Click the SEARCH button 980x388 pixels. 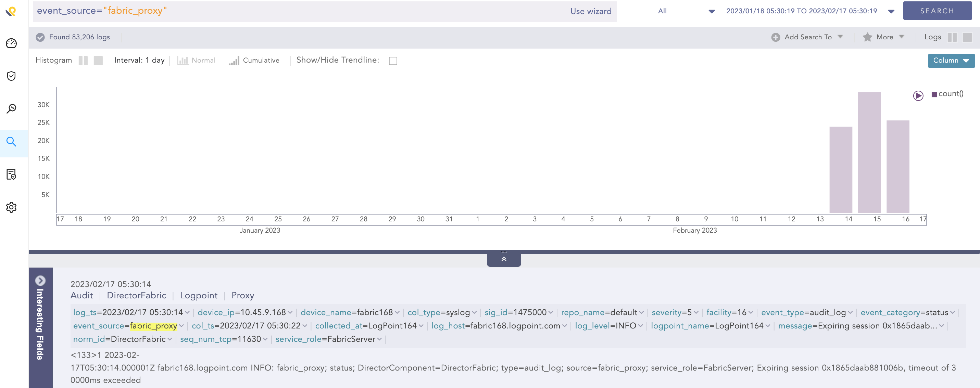(x=938, y=11)
